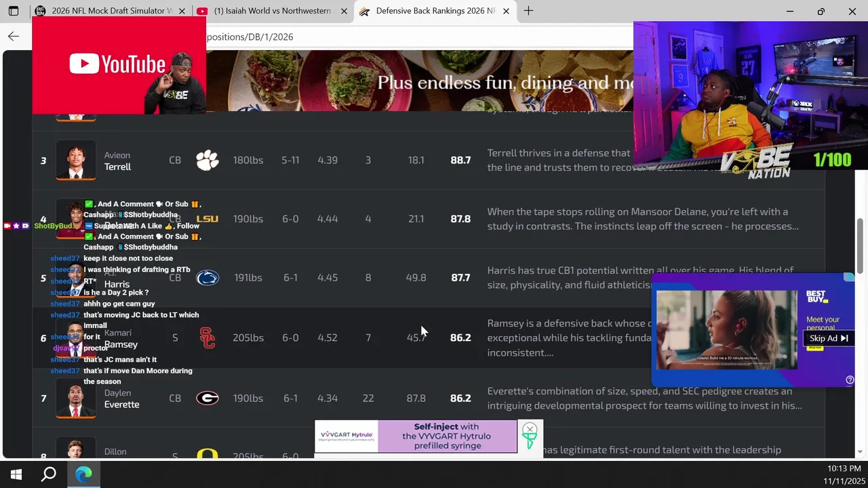Close the Defensive Back Rankings tab
The height and width of the screenshot is (488, 868).
[x=506, y=12]
